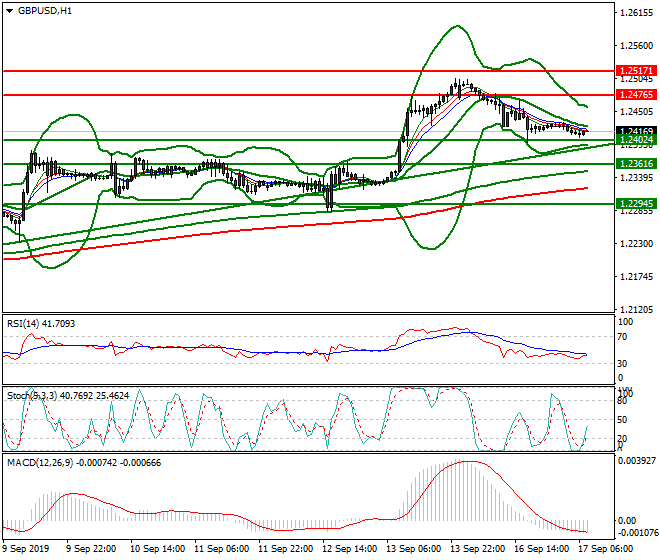The height and width of the screenshot is (560, 660).
Task: Select the green 1.24024 support label
Action: pyautogui.click(x=636, y=140)
